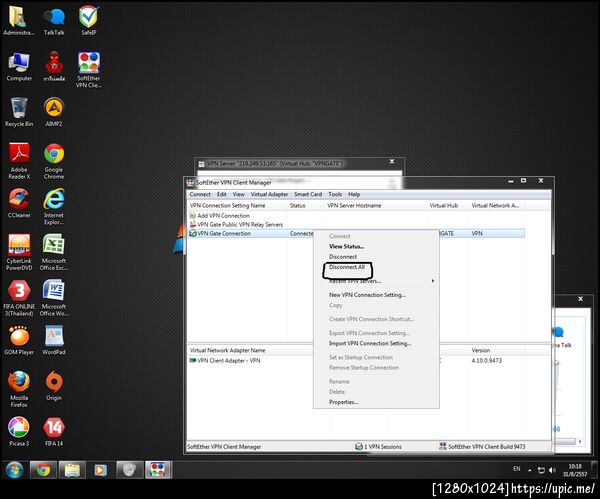Open Origin desktop icon

(54, 386)
